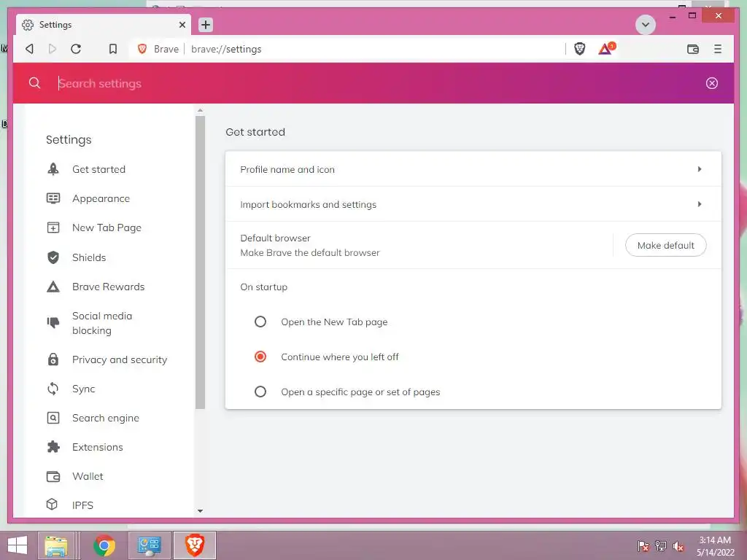Click the Appearance sidebar icon
The image size is (747, 560).
pyautogui.click(x=53, y=198)
